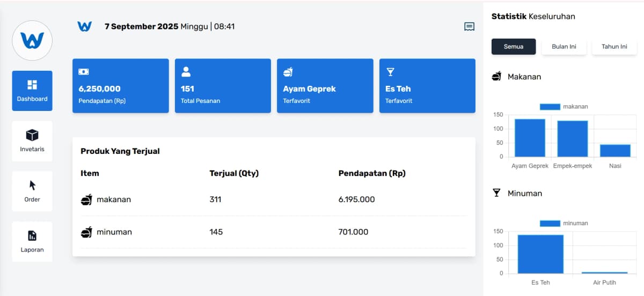This screenshot has width=644, height=296.
Task: Toggle the makanan chart legend swatch
Action: point(550,107)
